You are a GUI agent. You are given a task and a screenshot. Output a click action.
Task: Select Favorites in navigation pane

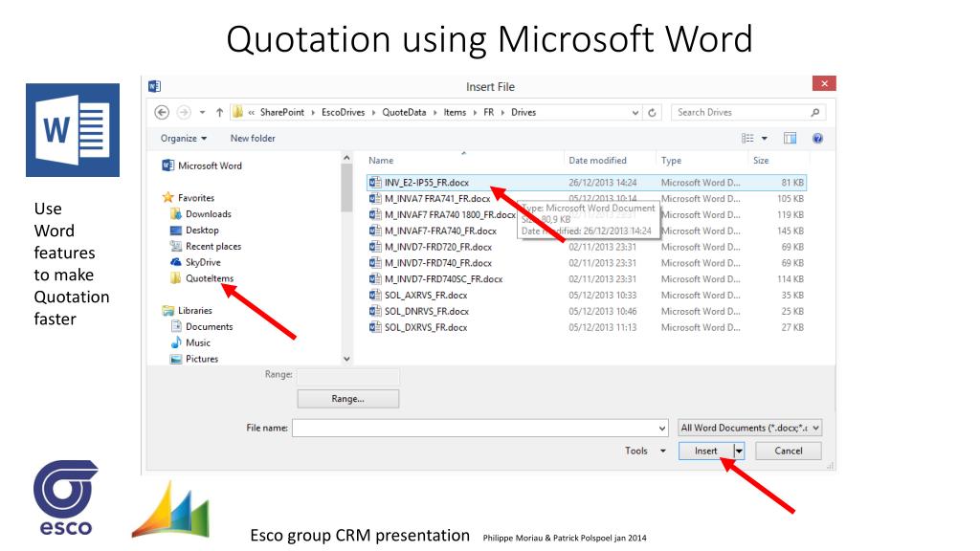[189, 197]
